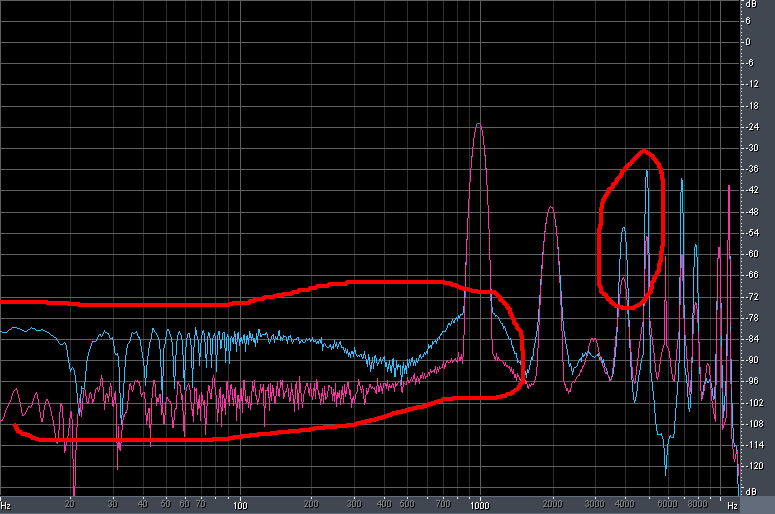This screenshot has height=514, width=775.
Task: Click the 70 frequency axis label
Action: pyautogui.click(x=201, y=504)
